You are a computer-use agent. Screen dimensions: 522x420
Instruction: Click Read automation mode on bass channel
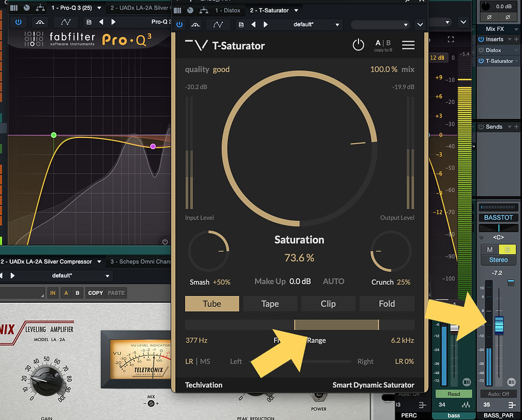pyautogui.click(x=453, y=394)
